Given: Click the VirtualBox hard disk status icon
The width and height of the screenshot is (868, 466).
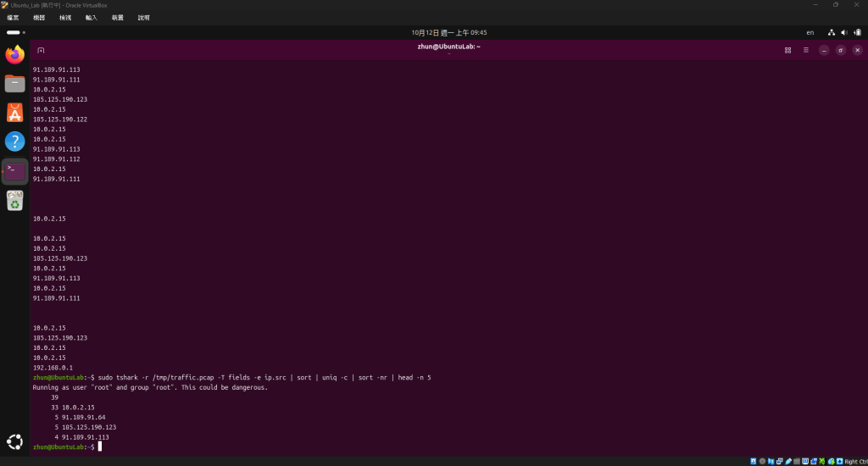Looking at the screenshot, I should [754, 461].
